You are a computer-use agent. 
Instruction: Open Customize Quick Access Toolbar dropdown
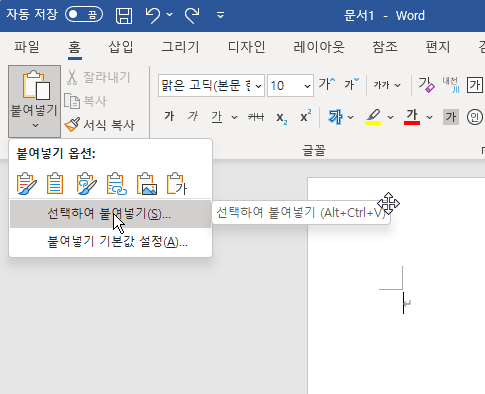[x=220, y=15]
